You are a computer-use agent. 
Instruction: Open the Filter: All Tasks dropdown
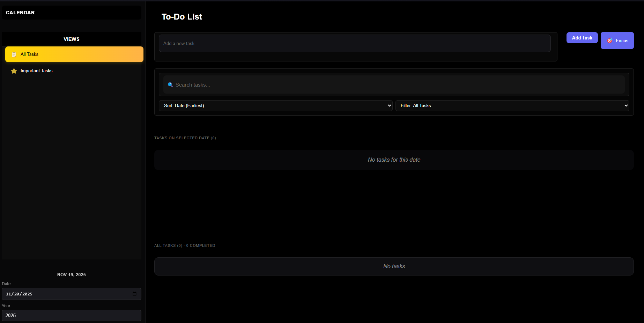(x=512, y=105)
